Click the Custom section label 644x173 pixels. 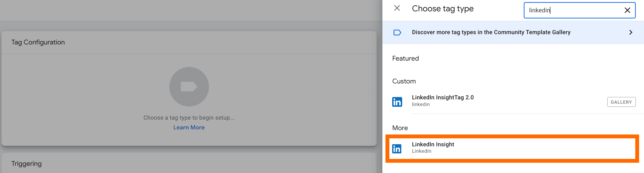tap(404, 81)
